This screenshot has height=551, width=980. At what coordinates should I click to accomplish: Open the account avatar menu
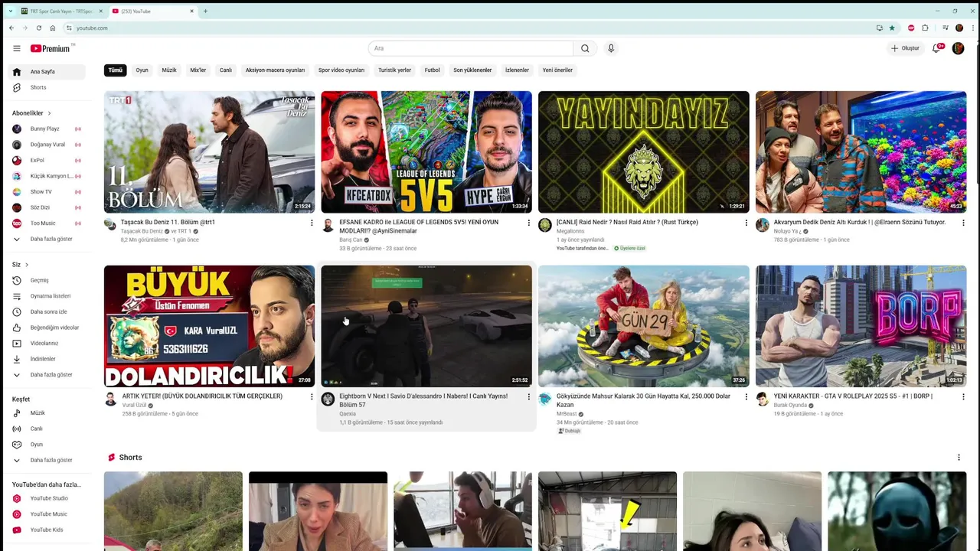coord(958,48)
